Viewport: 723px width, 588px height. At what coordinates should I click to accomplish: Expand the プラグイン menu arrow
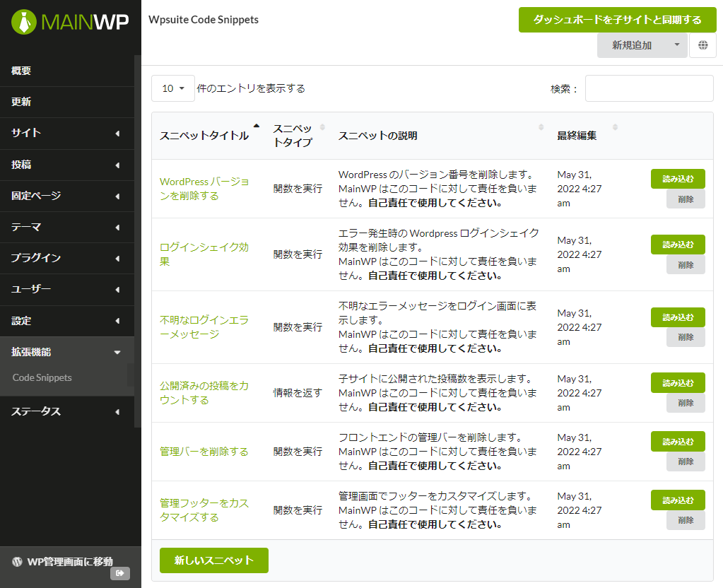(x=117, y=258)
